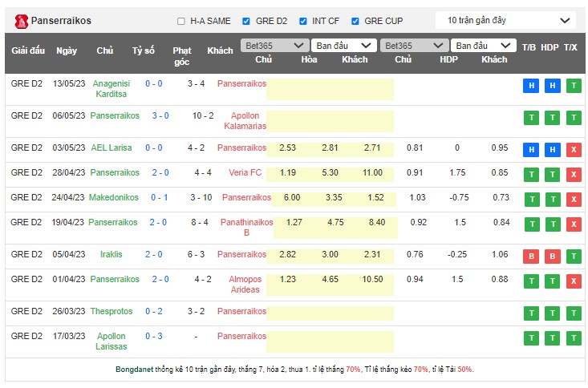Uncheck the GRE D2 filter

(x=247, y=21)
